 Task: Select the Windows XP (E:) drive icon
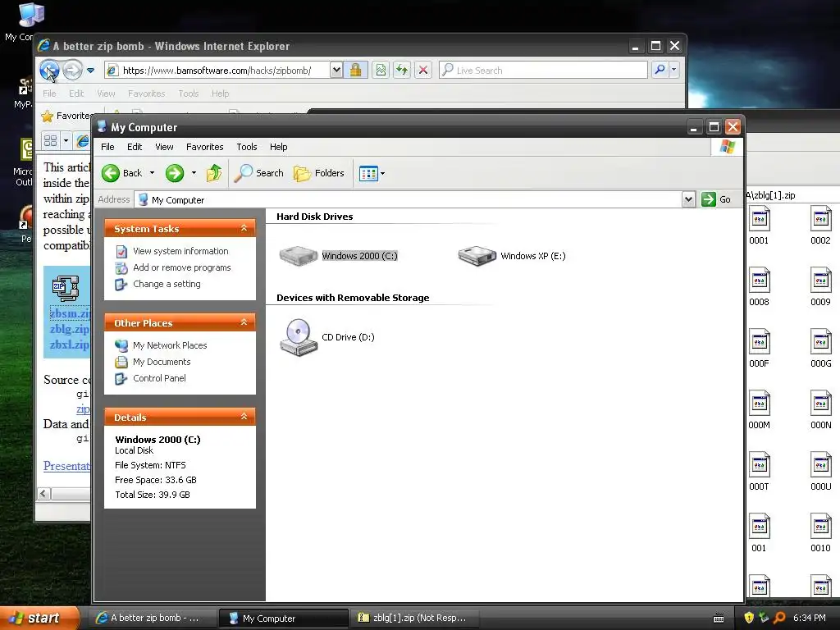click(477, 256)
